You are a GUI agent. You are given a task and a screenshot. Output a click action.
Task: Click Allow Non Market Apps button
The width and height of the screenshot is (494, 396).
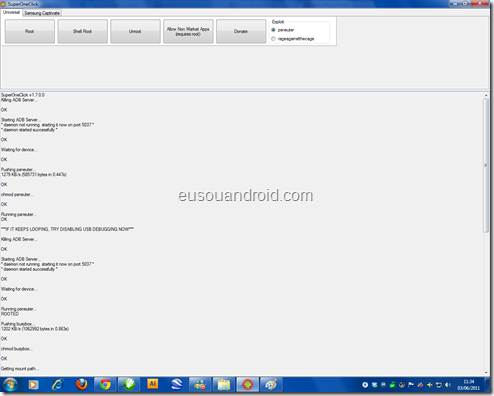pyautogui.click(x=188, y=31)
